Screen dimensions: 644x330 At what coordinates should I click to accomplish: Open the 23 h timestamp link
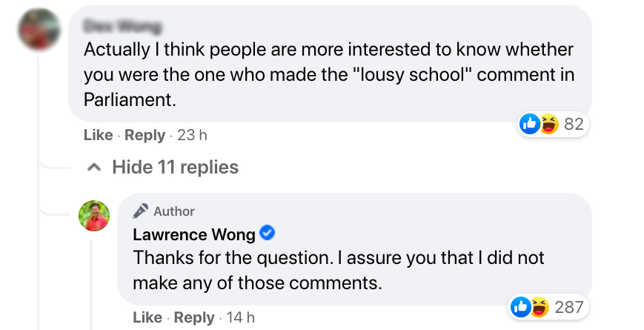point(193,135)
